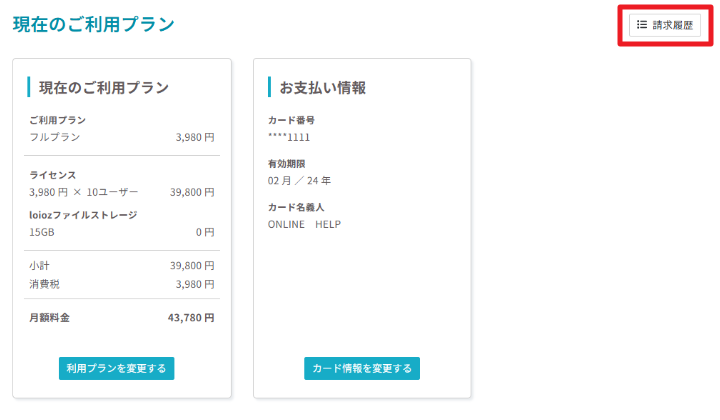Click the 現在のご利用プラン card heading

coord(104,87)
